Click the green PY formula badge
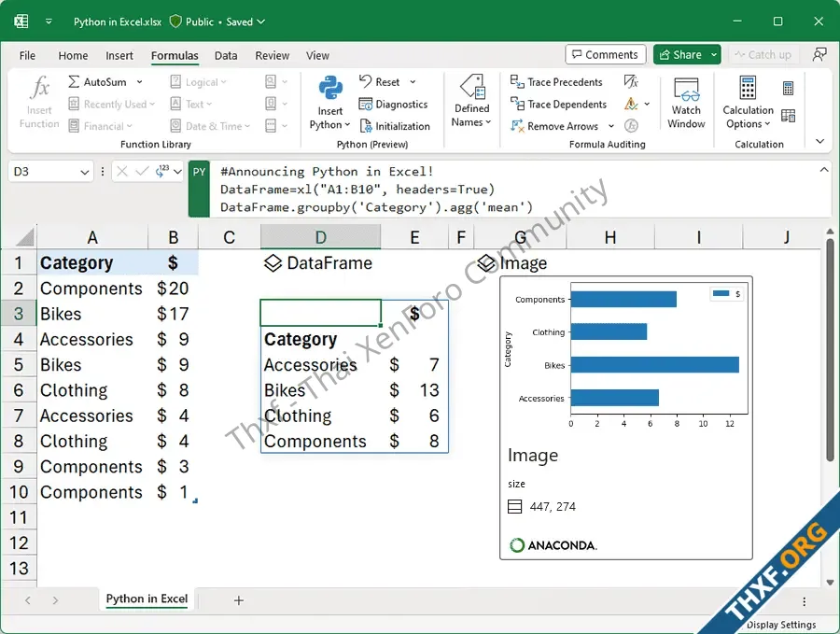 (x=199, y=190)
